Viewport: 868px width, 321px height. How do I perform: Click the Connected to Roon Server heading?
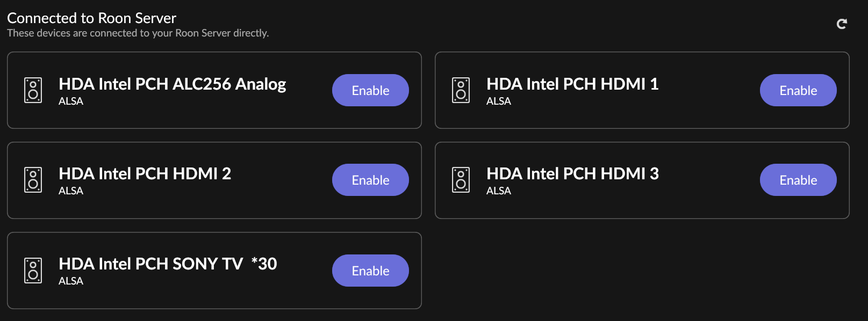(x=91, y=18)
